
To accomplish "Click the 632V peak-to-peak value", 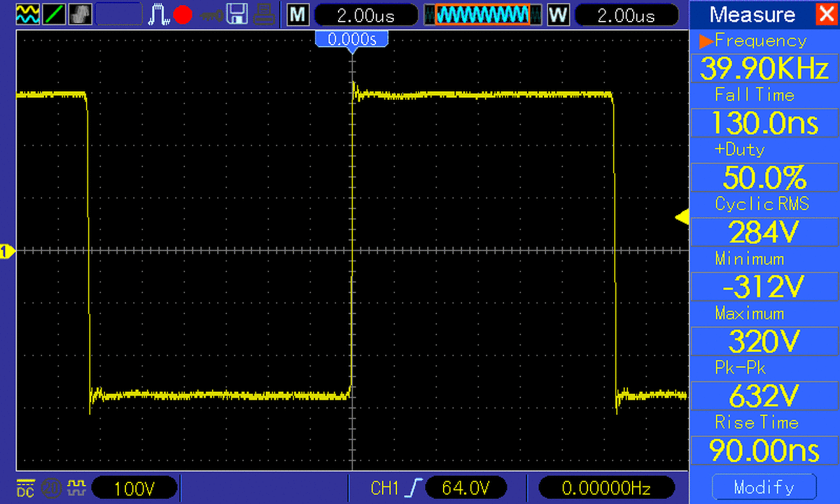I will (x=765, y=395).
